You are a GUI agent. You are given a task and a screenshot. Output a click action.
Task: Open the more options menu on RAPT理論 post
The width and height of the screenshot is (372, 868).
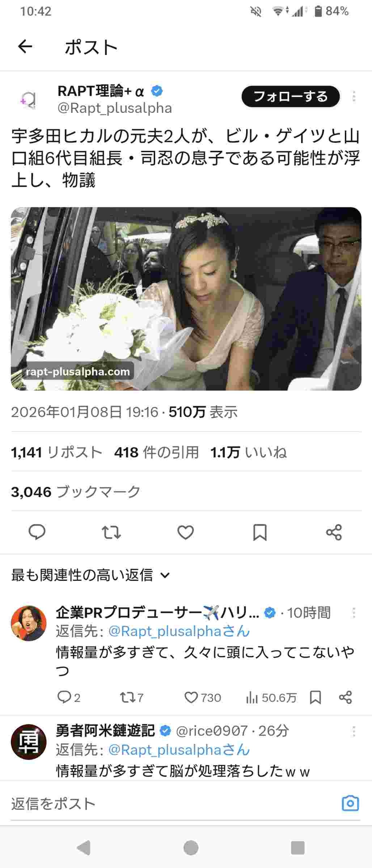coord(354,97)
